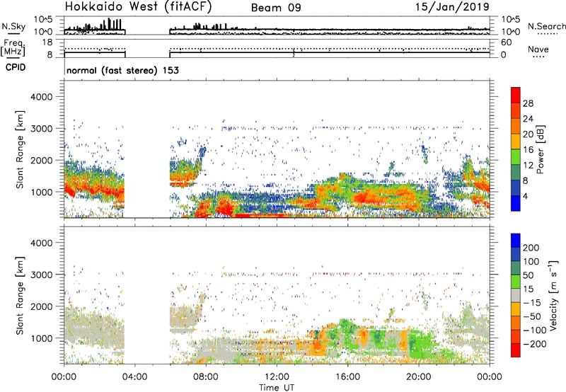Click the gray segment of Velocity colorbar
The height and width of the screenshot is (392, 566).
(x=516, y=295)
